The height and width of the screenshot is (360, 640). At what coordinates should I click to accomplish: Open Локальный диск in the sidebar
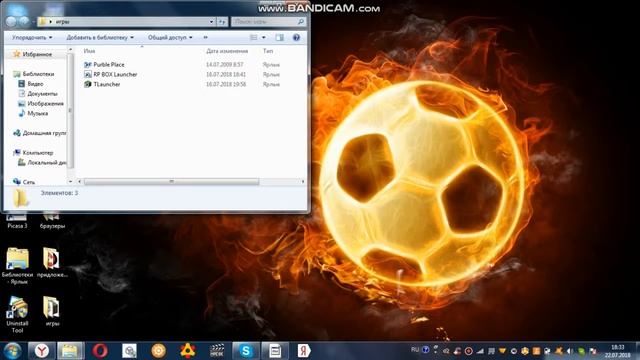click(42, 162)
